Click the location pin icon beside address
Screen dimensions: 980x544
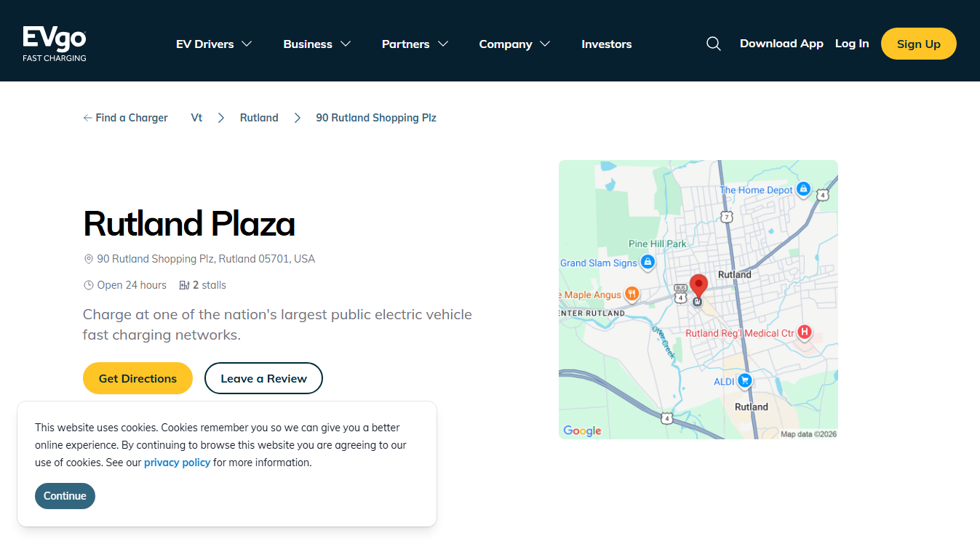(89, 259)
